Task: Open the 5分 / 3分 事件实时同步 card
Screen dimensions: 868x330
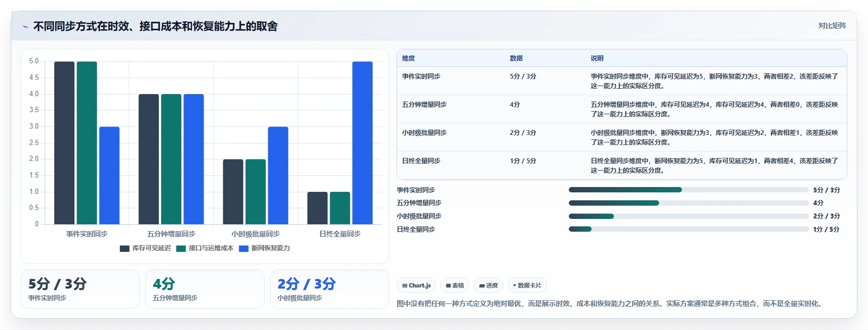Action: 80,289
